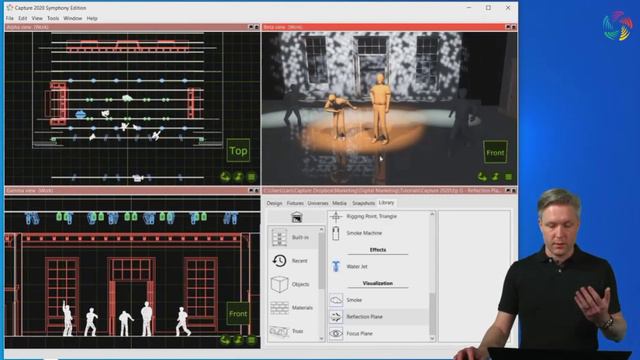Select the Smoke cloud visualization icon
640x360 pixels.
tap(336, 300)
